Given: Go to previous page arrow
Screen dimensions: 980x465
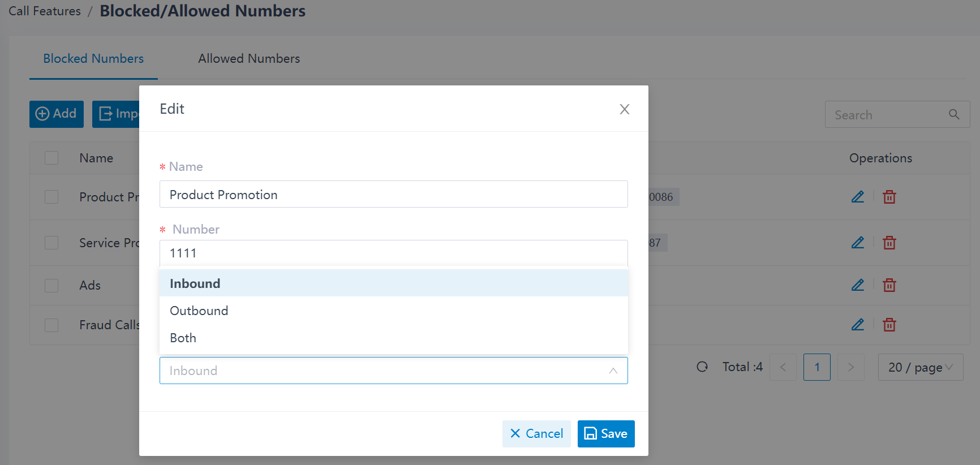Looking at the screenshot, I should [x=783, y=367].
